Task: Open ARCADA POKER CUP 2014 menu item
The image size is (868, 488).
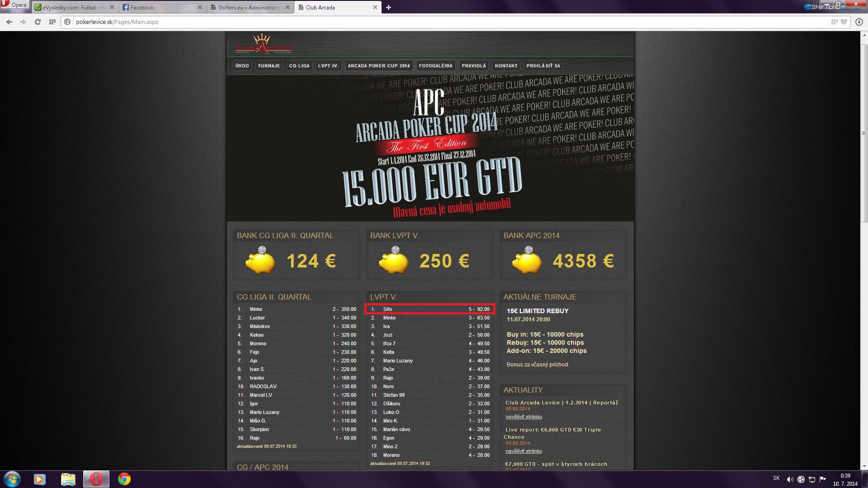Action: click(x=379, y=66)
